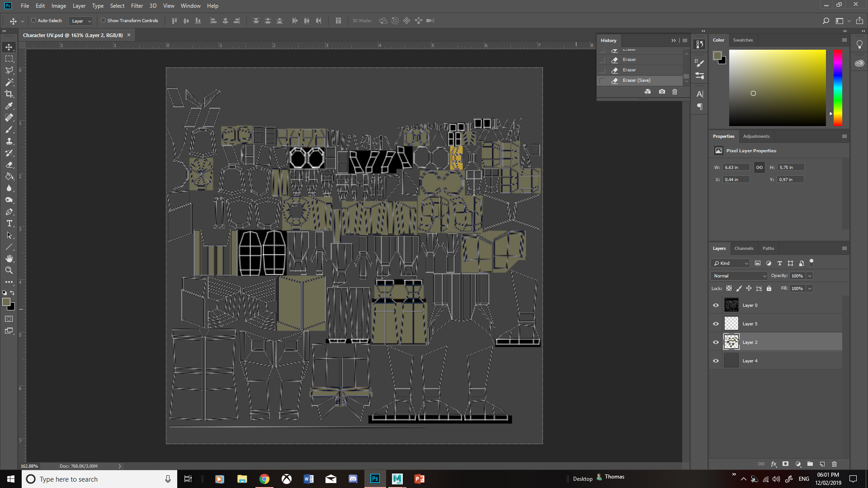Image resolution: width=868 pixels, height=488 pixels.
Task: Open the Image menu
Action: click(59, 6)
